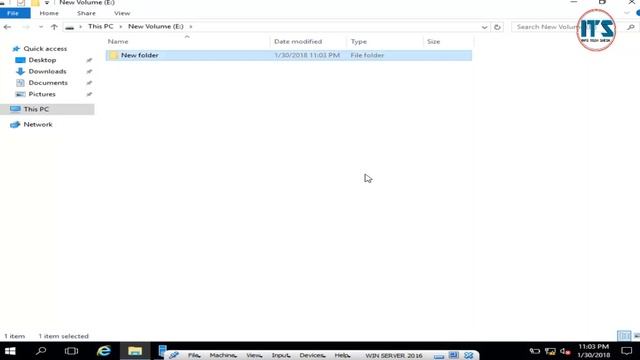Open the recent locations dropdown arrow

click(x=40, y=27)
